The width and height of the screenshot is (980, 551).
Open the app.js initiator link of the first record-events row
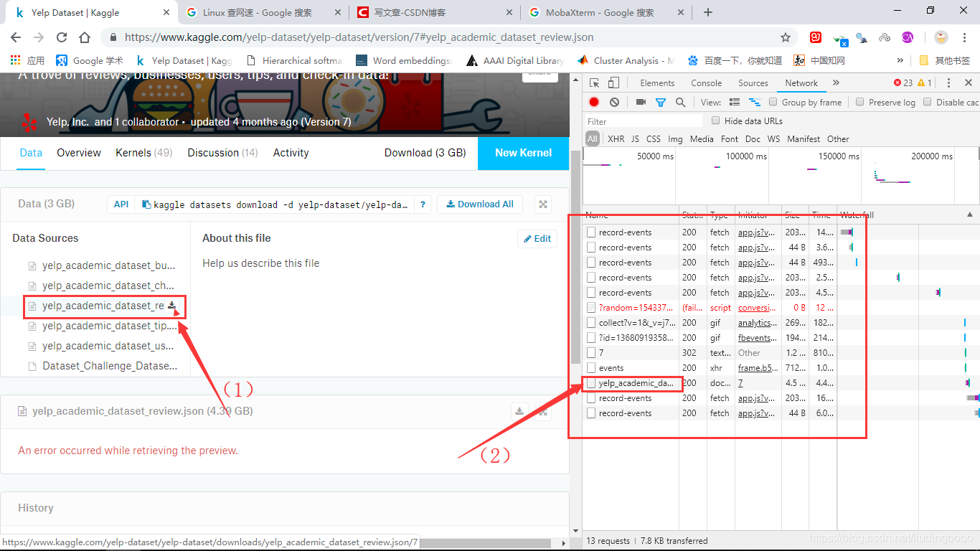click(x=757, y=232)
